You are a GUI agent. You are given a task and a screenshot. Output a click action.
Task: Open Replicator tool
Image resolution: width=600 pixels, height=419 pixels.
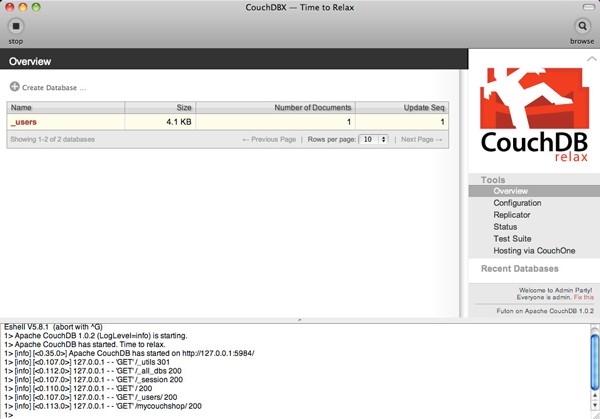pos(512,215)
